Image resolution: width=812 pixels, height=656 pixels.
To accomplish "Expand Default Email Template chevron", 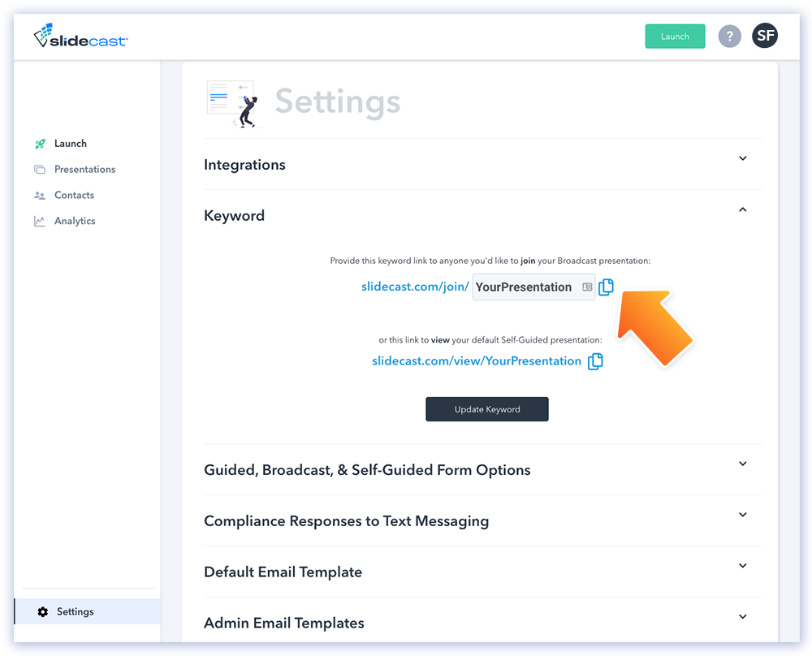I will [743, 566].
